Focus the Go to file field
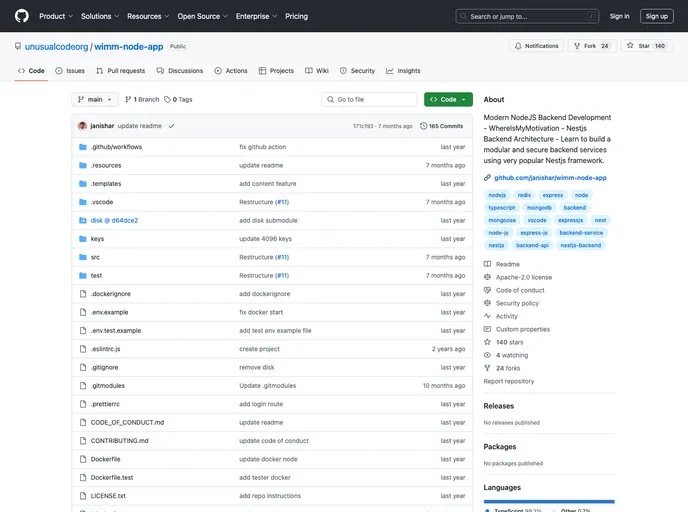 tap(369, 100)
